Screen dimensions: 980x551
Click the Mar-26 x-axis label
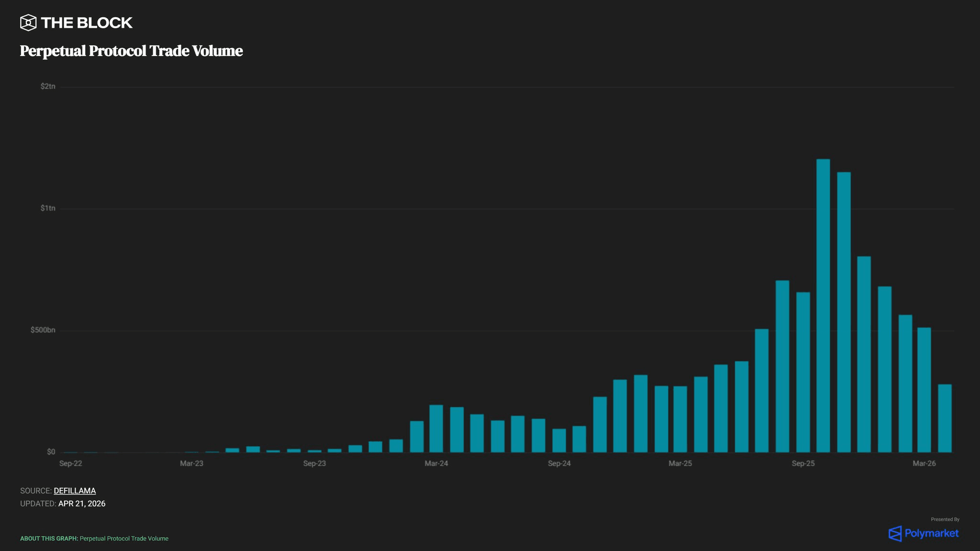(924, 463)
